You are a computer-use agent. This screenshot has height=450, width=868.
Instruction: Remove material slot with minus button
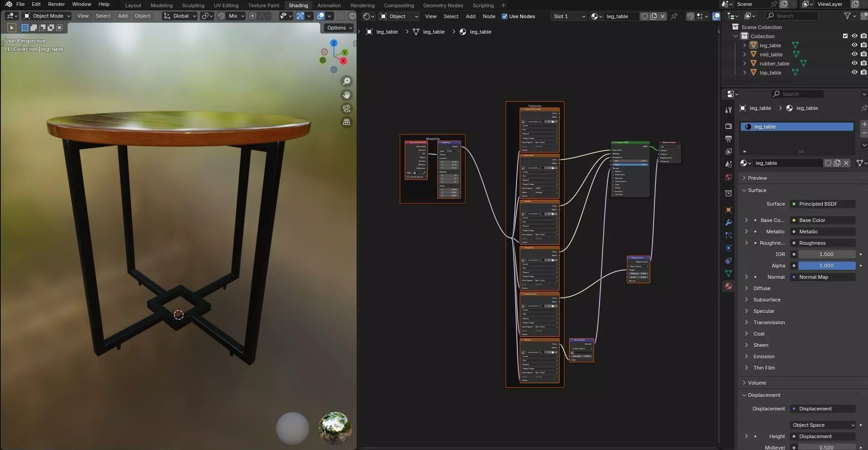pos(864,133)
